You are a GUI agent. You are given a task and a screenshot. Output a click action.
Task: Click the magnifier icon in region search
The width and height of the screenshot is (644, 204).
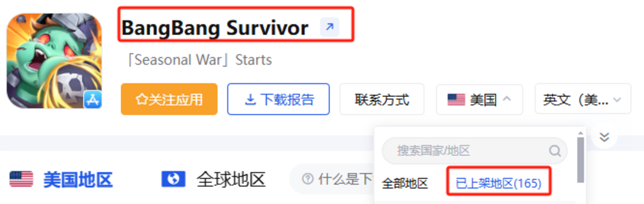[x=555, y=151]
